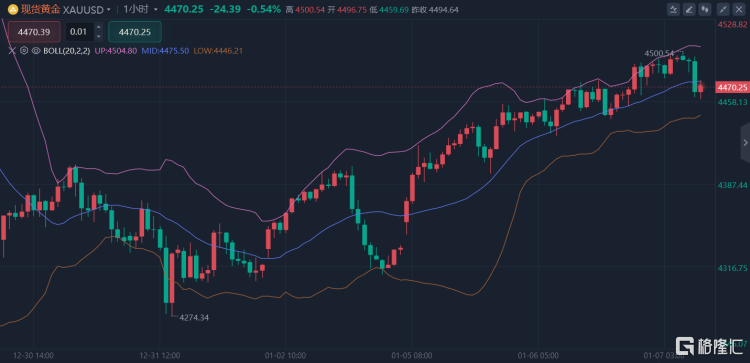Click the 现货黄金 symbol name
Screen dimensions: 750x363
(x=41, y=9)
